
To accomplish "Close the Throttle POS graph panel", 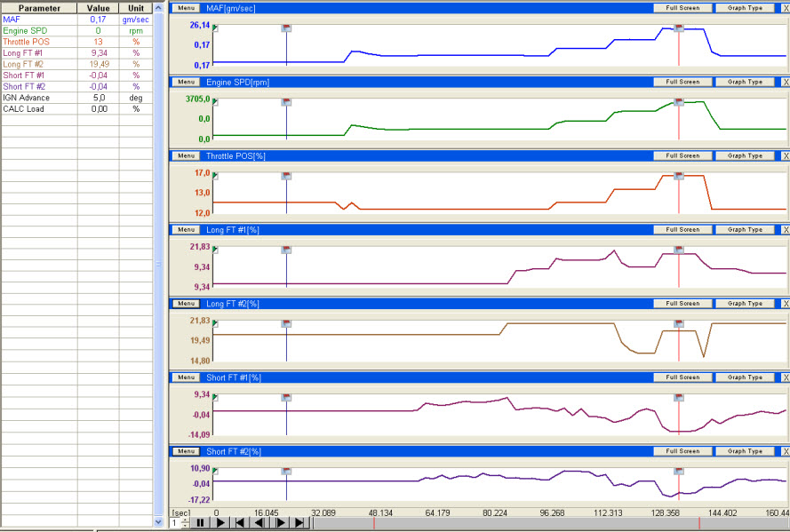I will (784, 156).
